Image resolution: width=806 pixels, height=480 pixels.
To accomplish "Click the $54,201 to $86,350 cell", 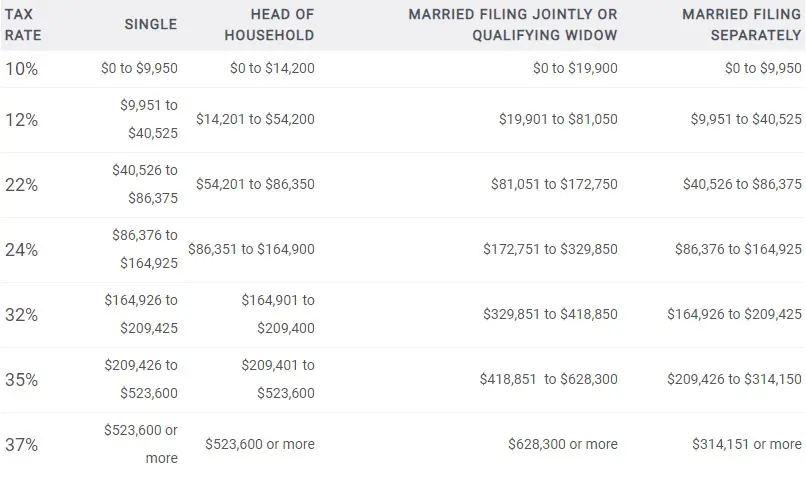I will [255, 184].
